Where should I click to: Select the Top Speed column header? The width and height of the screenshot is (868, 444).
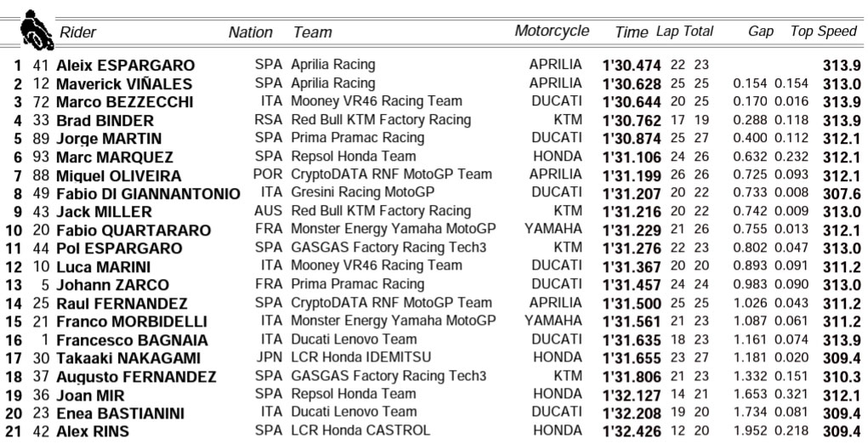823,31
